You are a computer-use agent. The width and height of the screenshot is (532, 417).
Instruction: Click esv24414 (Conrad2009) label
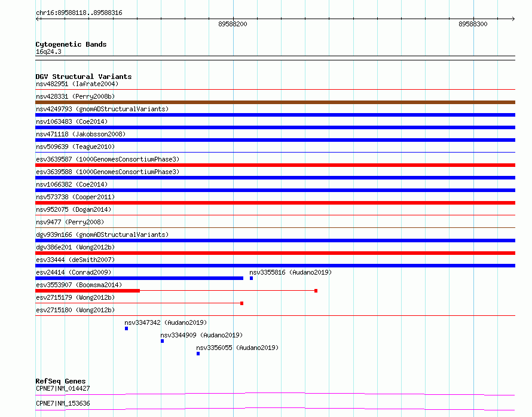(74, 272)
